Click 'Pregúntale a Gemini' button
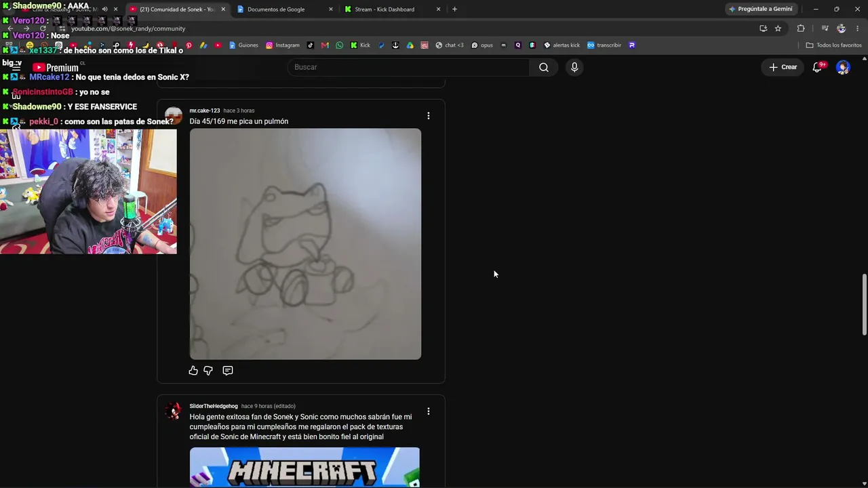Viewport: 868px width, 488px height. pos(760,9)
